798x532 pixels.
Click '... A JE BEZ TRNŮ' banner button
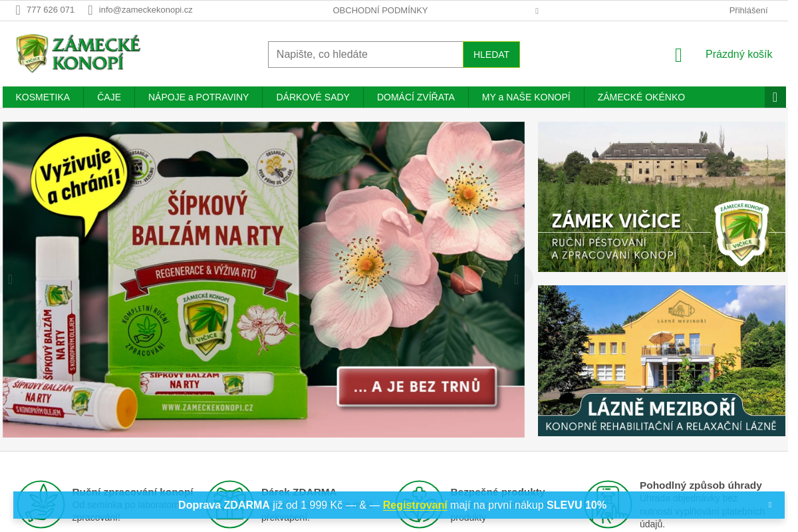[x=417, y=387]
